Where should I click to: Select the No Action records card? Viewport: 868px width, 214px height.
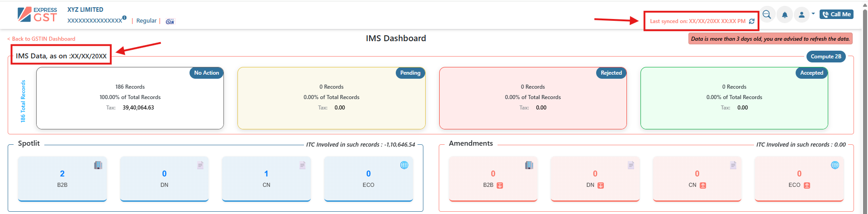coord(130,98)
